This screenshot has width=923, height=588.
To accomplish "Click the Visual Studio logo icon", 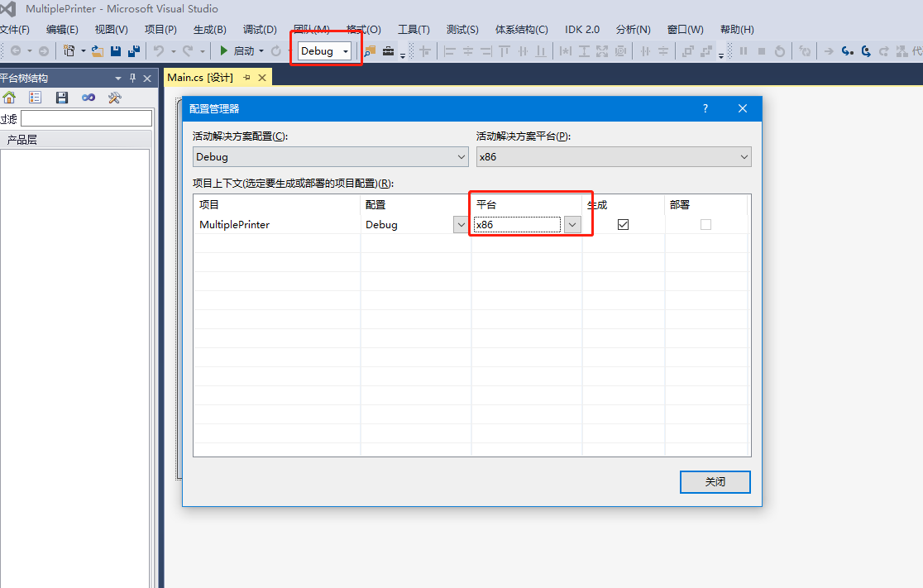I will pyautogui.click(x=8, y=9).
